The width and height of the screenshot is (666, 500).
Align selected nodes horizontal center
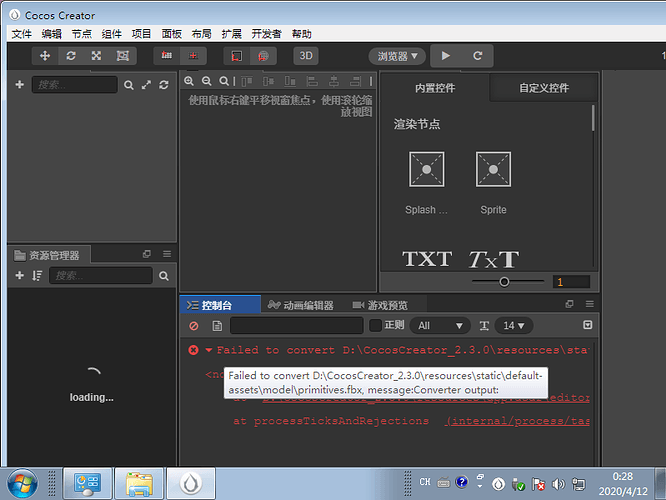334,81
